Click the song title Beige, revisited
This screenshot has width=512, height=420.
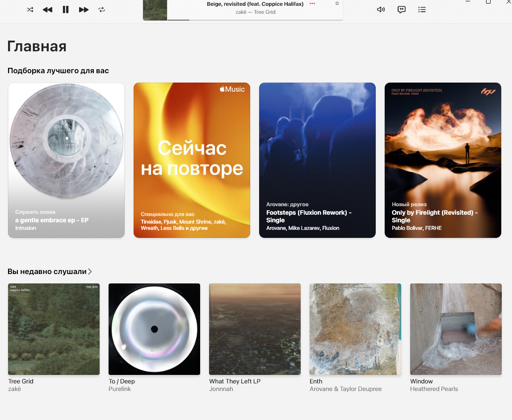[255, 4]
